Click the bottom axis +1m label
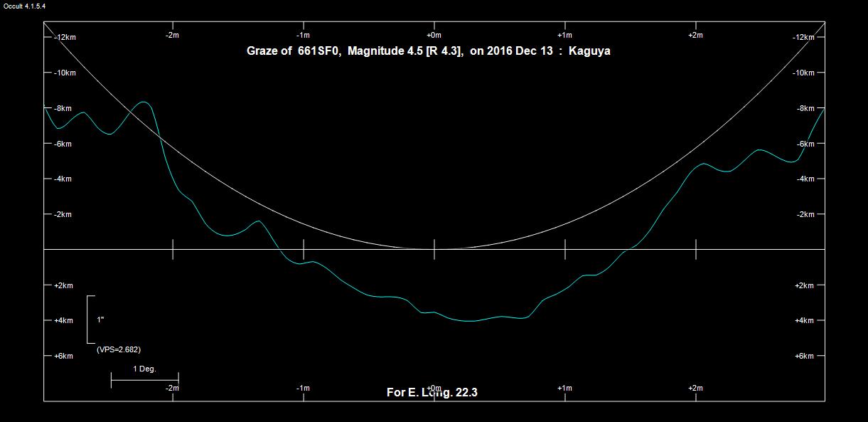Screen dimensions: 868x422 (564, 388)
